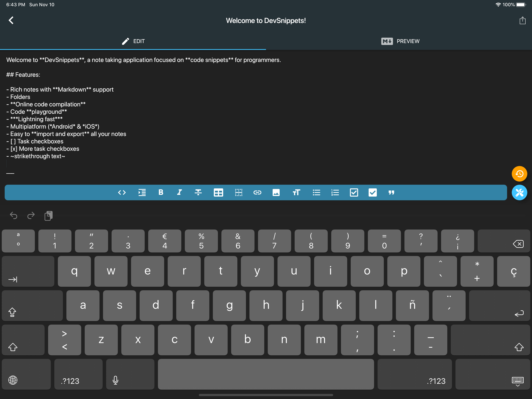
Task: Toggle the blue tools floating button
Action: (x=519, y=192)
